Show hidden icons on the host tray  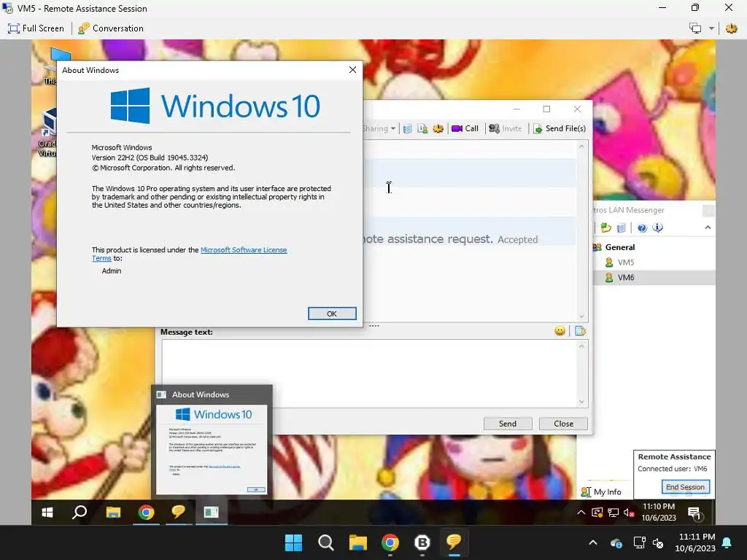click(x=593, y=542)
